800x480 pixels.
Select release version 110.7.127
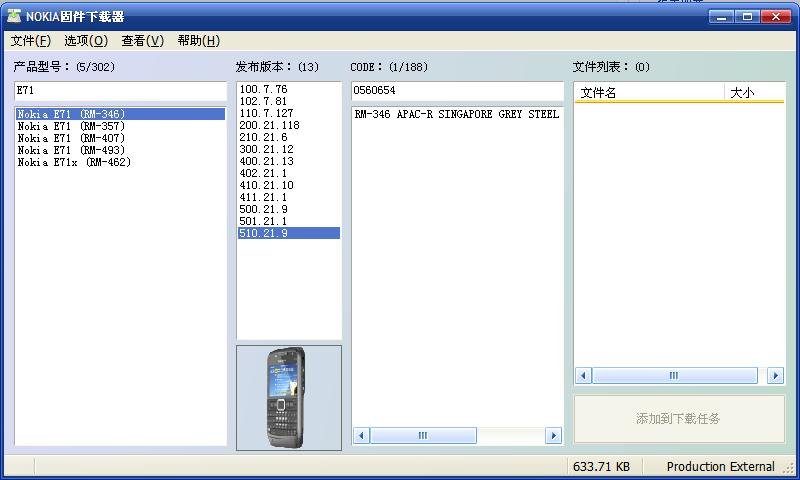[x=289, y=113]
